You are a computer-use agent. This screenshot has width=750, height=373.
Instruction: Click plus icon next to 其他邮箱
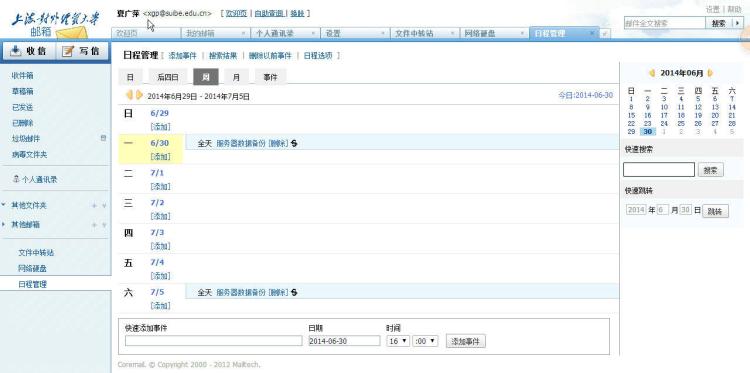pos(94,225)
